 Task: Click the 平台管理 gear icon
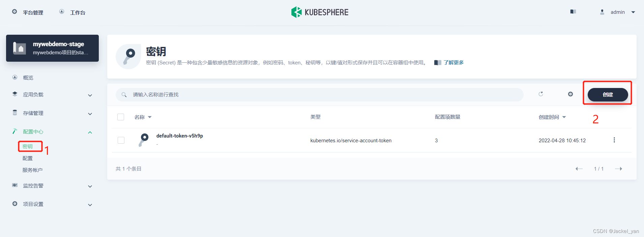14,11
